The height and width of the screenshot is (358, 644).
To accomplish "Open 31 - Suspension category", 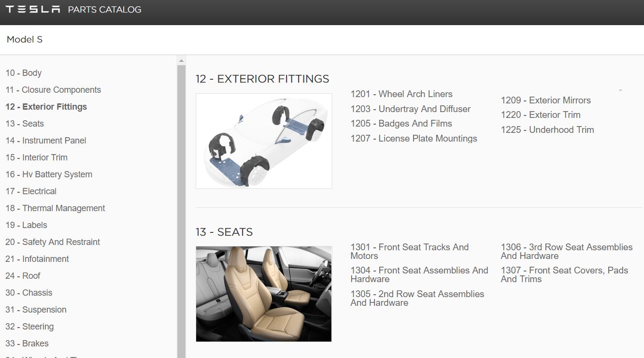I will [36, 310].
